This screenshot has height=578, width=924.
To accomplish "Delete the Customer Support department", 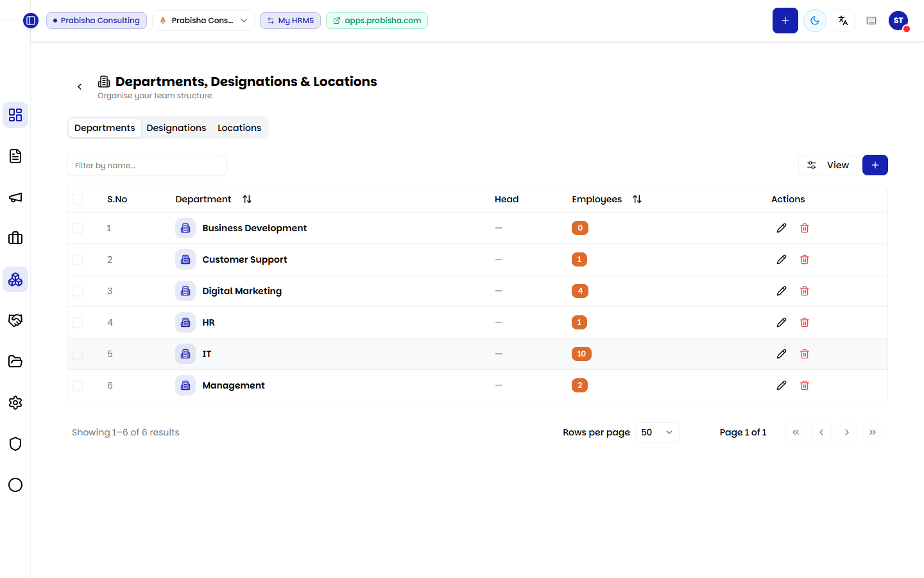I will [x=805, y=259].
